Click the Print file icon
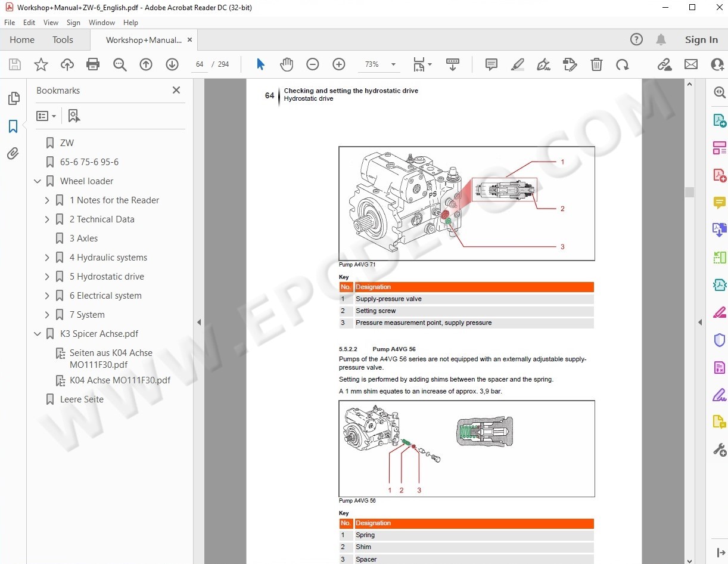The height and width of the screenshot is (564, 728). (x=93, y=64)
